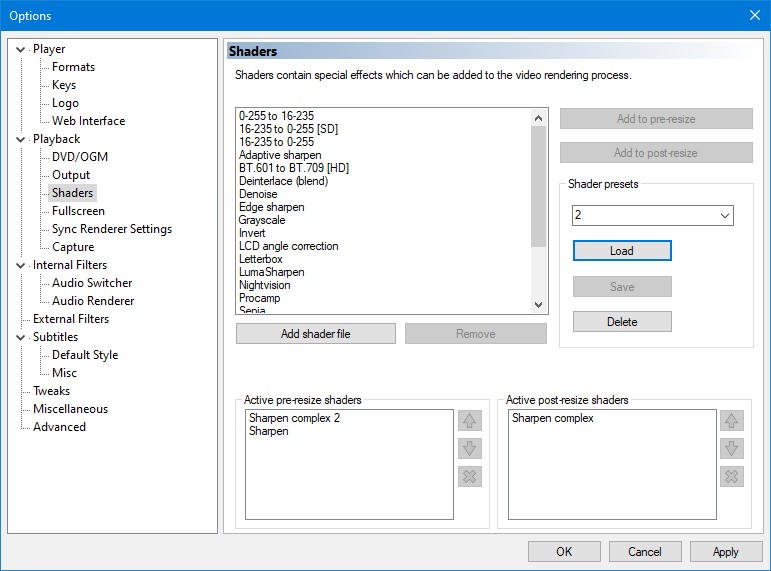Viewport: 771px width, 571px height.
Task: Select 'Procamp' shader in list
Action: [260, 298]
